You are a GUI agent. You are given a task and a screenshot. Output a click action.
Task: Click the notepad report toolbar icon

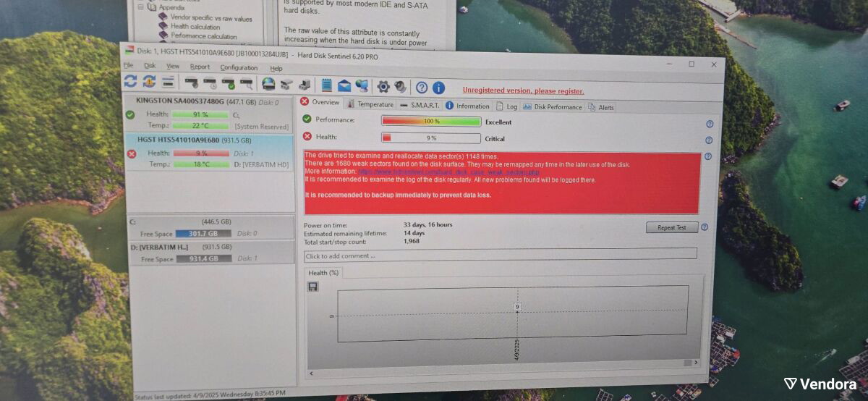tap(327, 85)
